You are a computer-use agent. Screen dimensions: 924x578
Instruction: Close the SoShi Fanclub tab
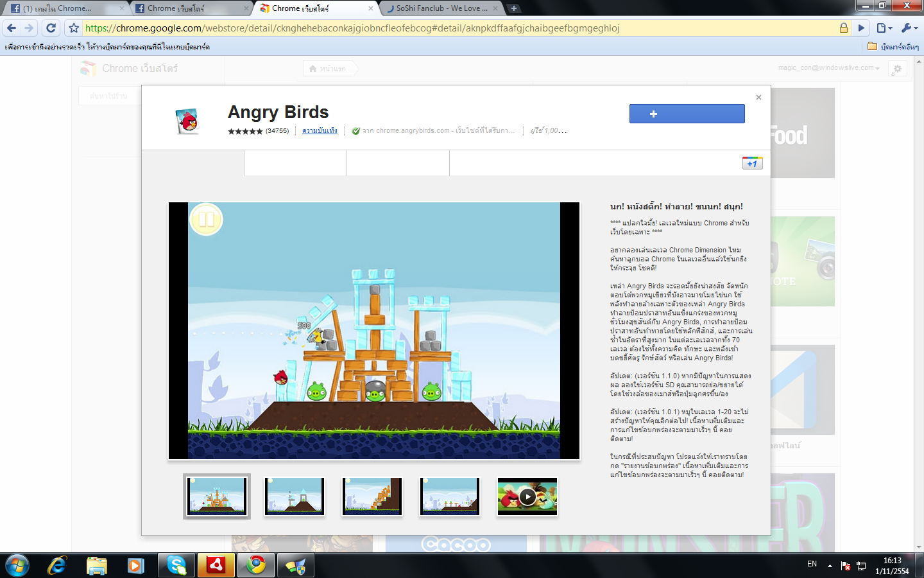pos(495,8)
